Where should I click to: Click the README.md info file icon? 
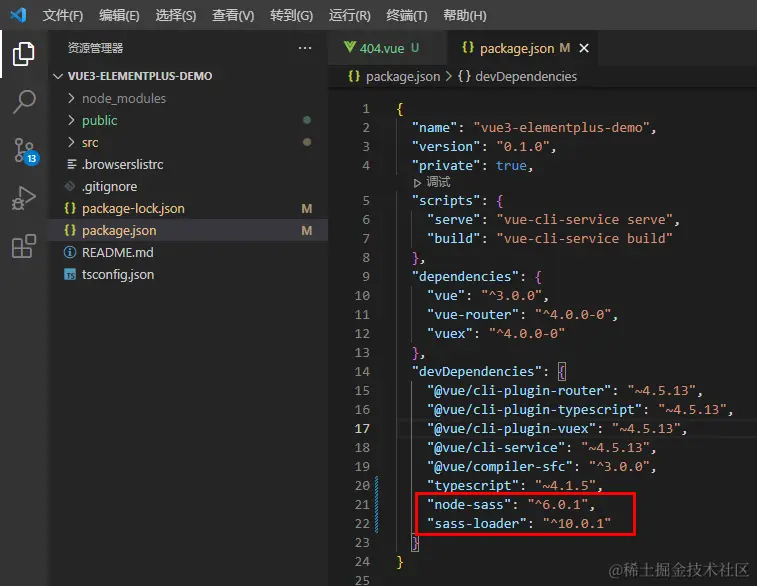pyautogui.click(x=70, y=252)
